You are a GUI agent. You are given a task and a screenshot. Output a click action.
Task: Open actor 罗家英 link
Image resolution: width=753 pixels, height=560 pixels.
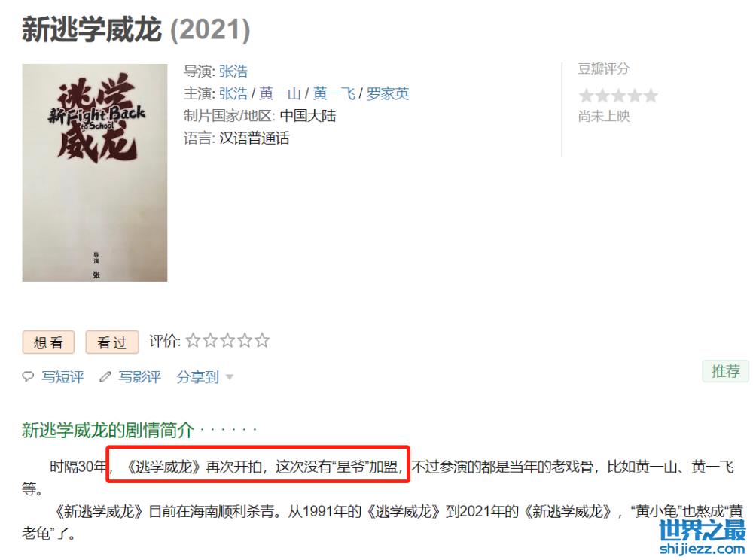(388, 93)
